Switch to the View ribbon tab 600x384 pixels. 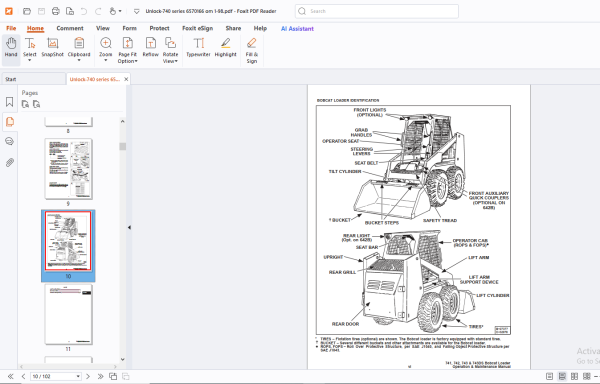click(103, 28)
